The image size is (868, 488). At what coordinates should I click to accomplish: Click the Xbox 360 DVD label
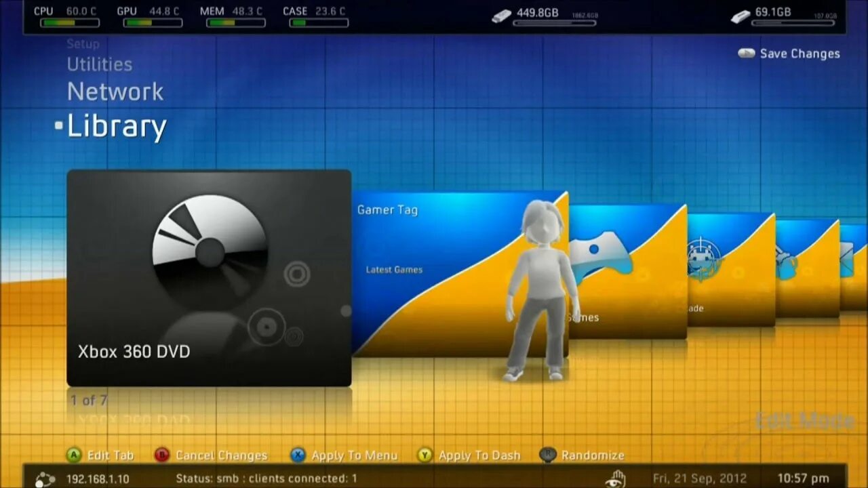pos(134,352)
